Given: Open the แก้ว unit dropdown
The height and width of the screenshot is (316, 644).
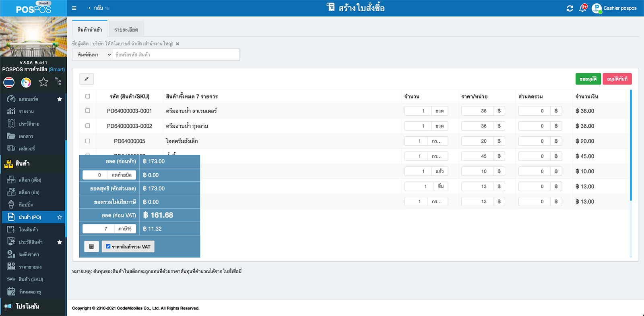Looking at the screenshot, I should pos(440,171).
